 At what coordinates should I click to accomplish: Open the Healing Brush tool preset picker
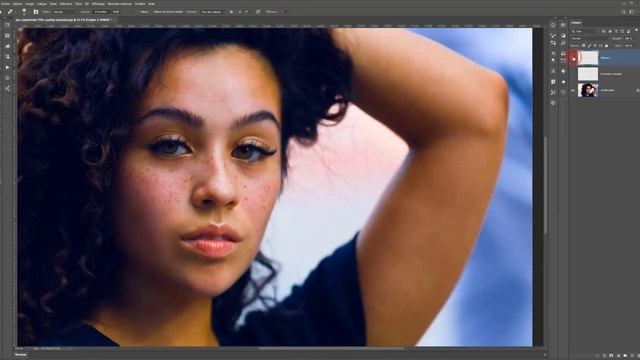tap(10, 12)
